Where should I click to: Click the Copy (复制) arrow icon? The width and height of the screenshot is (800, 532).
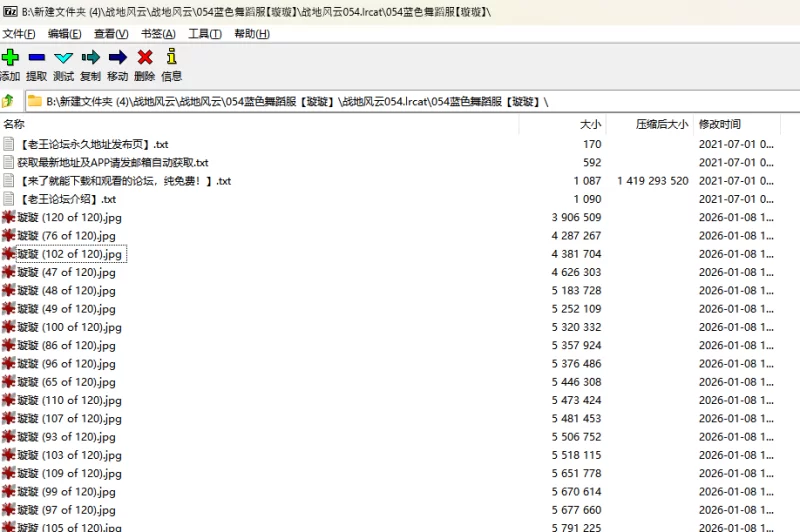click(x=90, y=58)
